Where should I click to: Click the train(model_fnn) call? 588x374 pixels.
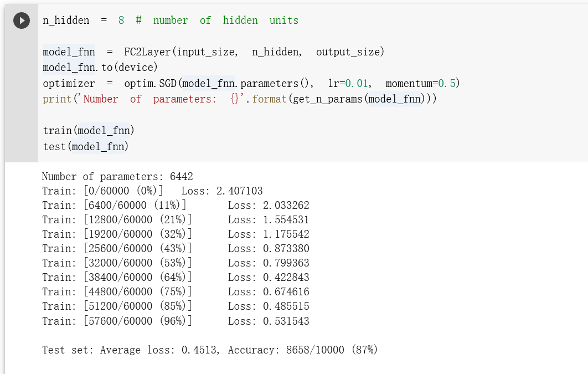pos(89,131)
